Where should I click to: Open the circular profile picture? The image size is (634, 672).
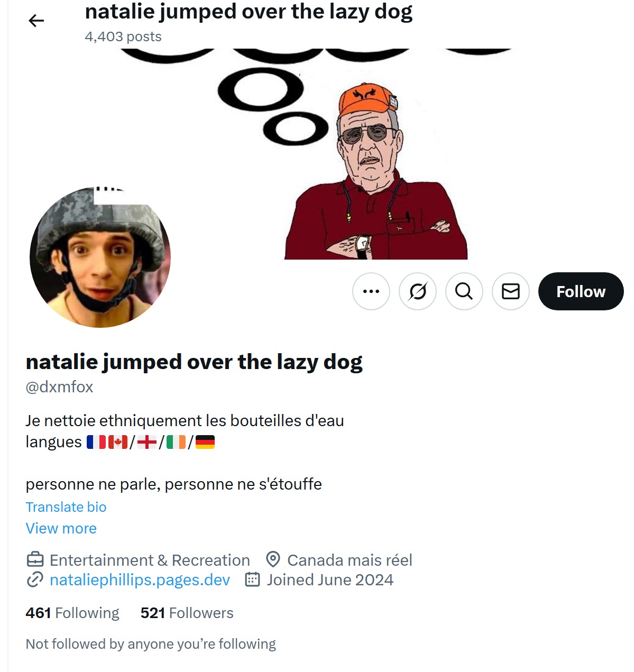coord(100,257)
